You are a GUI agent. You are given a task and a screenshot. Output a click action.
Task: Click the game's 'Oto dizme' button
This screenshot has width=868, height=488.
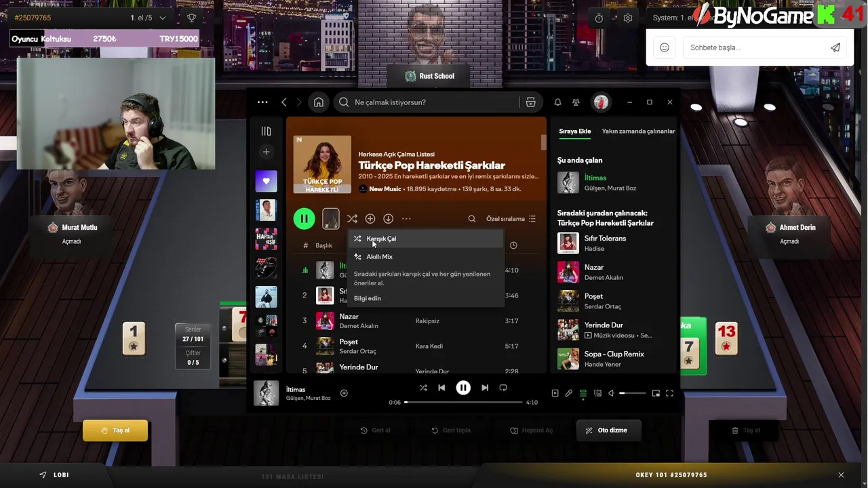point(608,430)
